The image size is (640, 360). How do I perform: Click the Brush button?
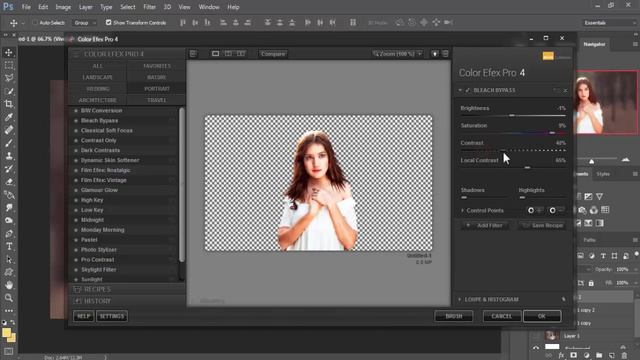pyautogui.click(x=453, y=316)
